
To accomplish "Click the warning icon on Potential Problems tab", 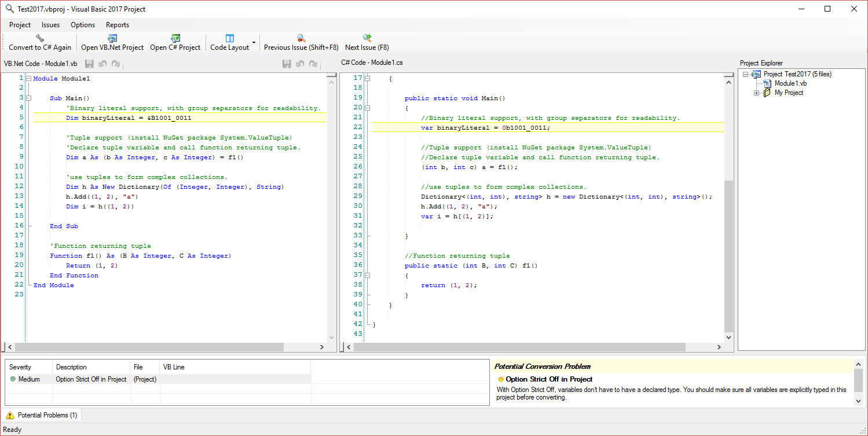I will click(10, 415).
